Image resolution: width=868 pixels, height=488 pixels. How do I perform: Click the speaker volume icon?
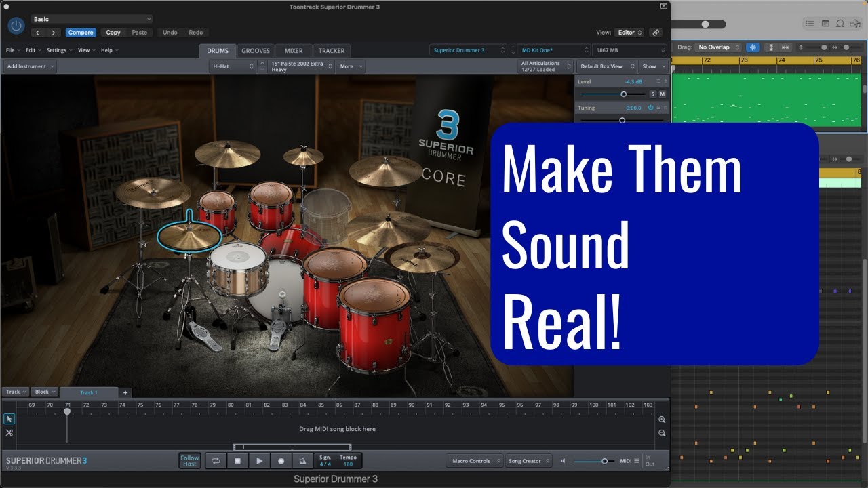[562, 461]
